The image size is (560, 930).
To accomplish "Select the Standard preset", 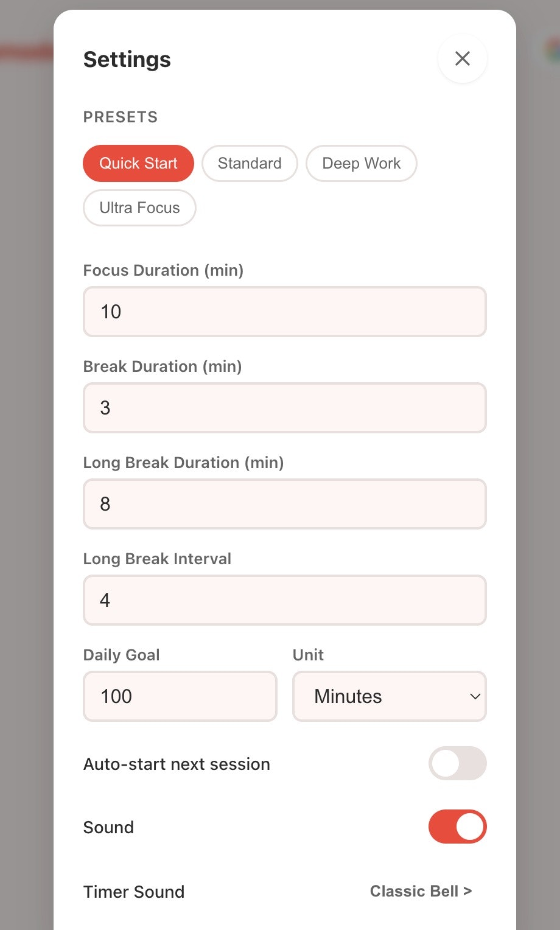I will 250,163.
